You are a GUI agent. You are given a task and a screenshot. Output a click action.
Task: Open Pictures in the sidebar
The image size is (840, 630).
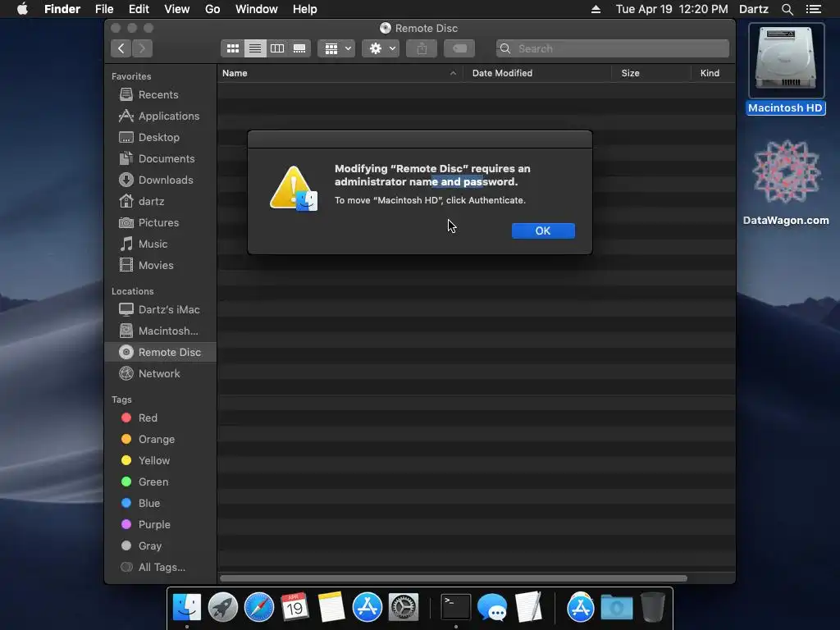(x=161, y=223)
